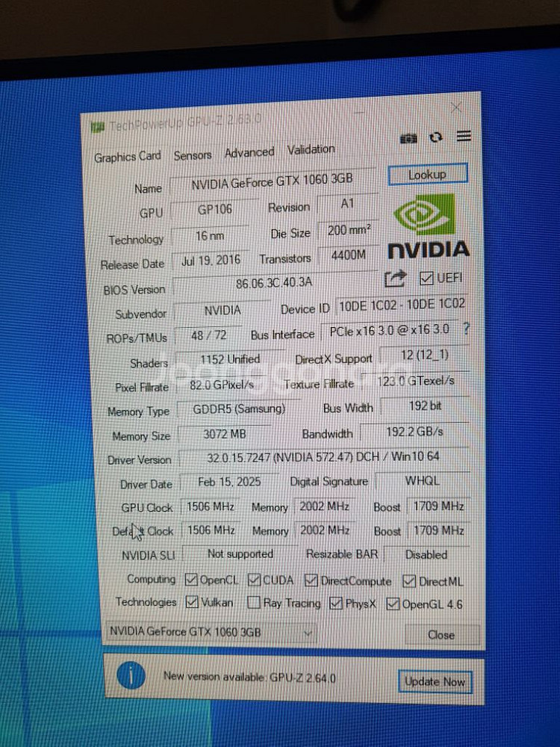
Task: Click the Digital Signature value WHQL
Action: click(422, 481)
